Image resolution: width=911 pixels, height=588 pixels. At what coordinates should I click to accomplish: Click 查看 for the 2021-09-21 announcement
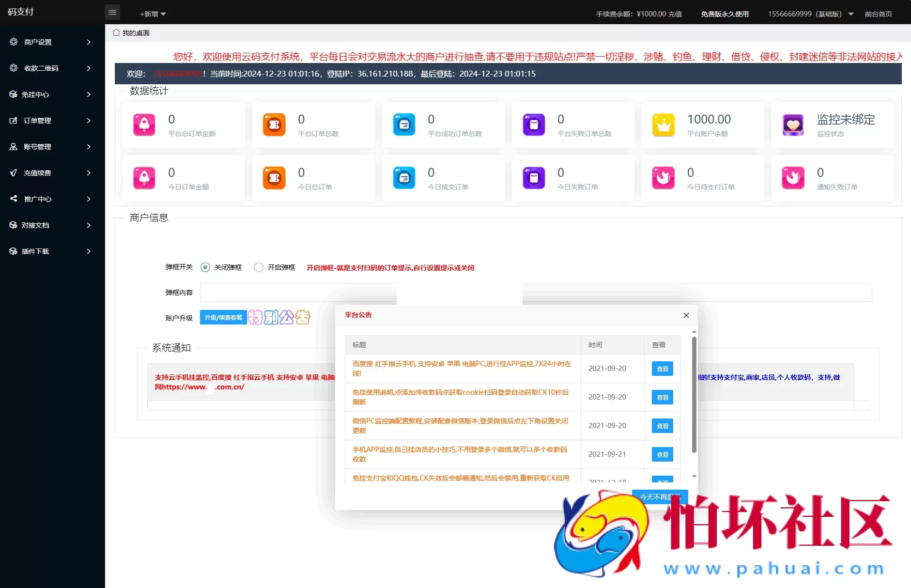[662, 454]
